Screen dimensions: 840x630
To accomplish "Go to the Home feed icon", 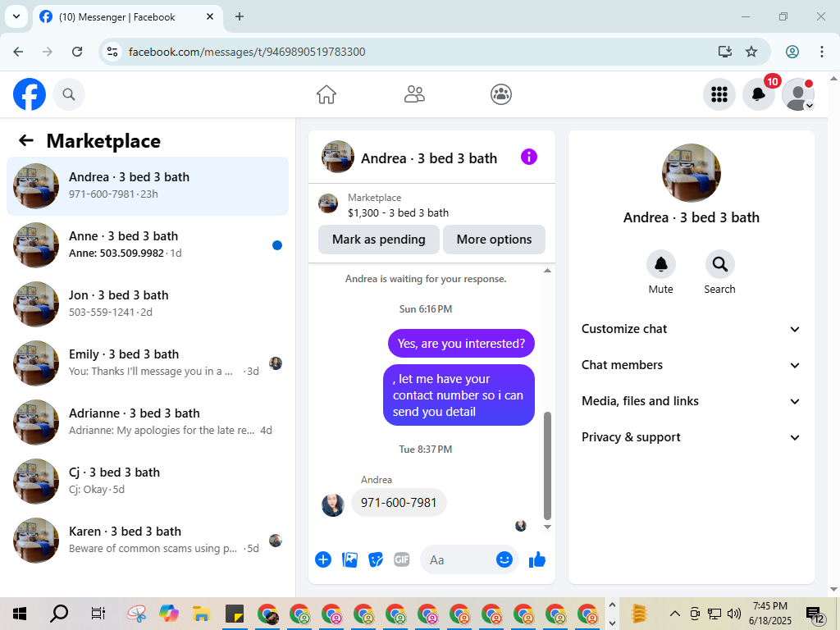I will tap(326, 94).
